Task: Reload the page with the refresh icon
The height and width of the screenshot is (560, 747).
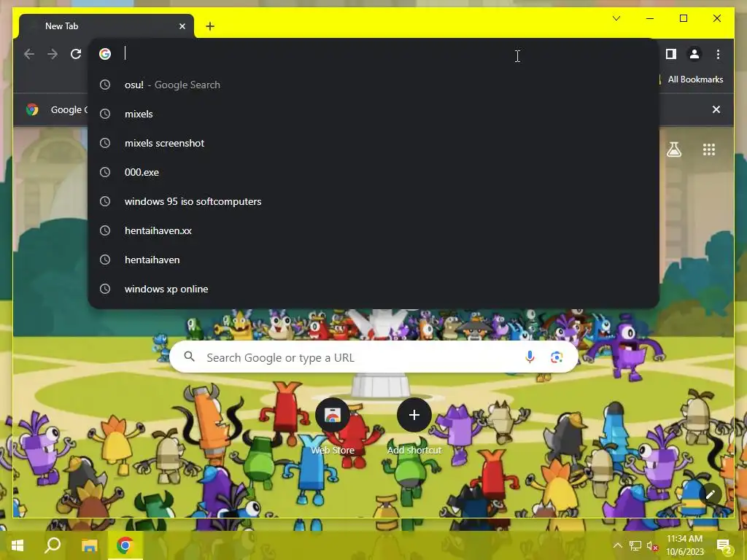Action: [x=76, y=54]
